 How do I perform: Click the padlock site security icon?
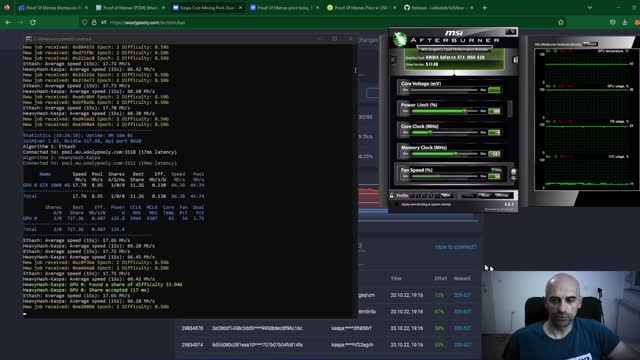(x=94, y=22)
